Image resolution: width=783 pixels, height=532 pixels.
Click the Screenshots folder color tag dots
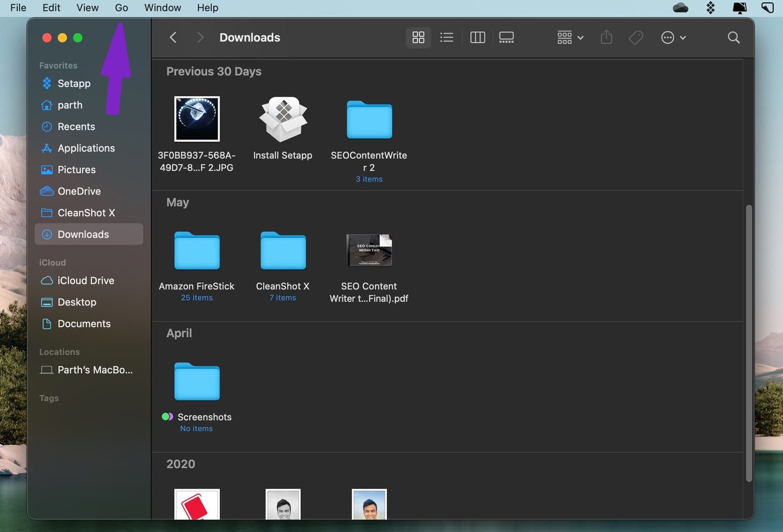pyautogui.click(x=167, y=417)
